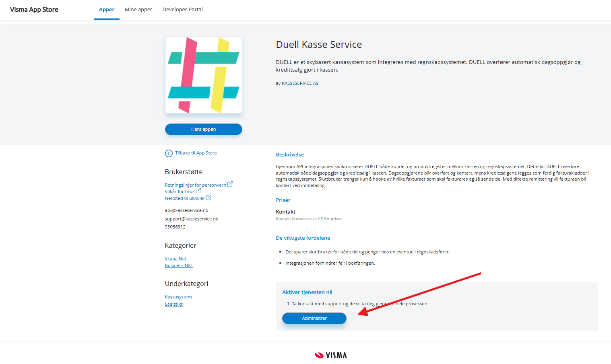Click external link icon beside Retningslinjer for personvern
The image size is (611, 364).
tap(230, 184)
